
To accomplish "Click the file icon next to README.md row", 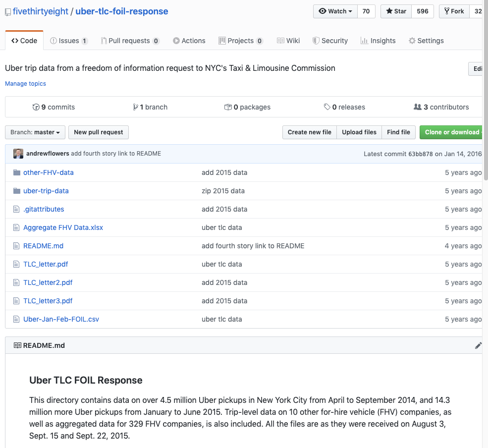I will pos(16,246).
